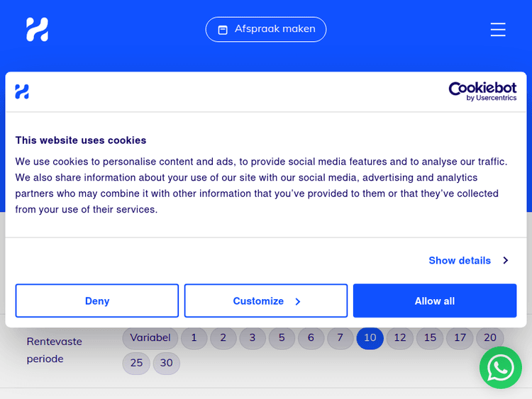
Task: Click the small logo in the cookie dialog
Action: (22, 91)
